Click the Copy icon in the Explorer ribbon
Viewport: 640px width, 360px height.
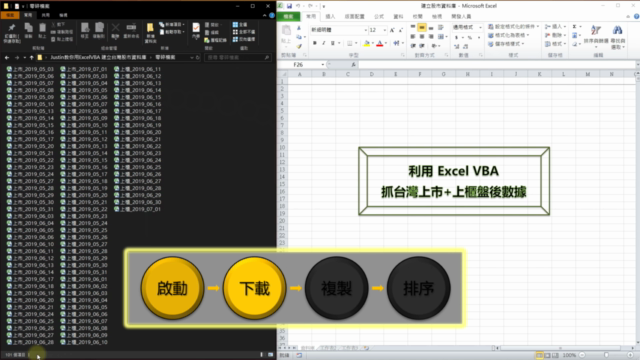(x=28, y=28)
